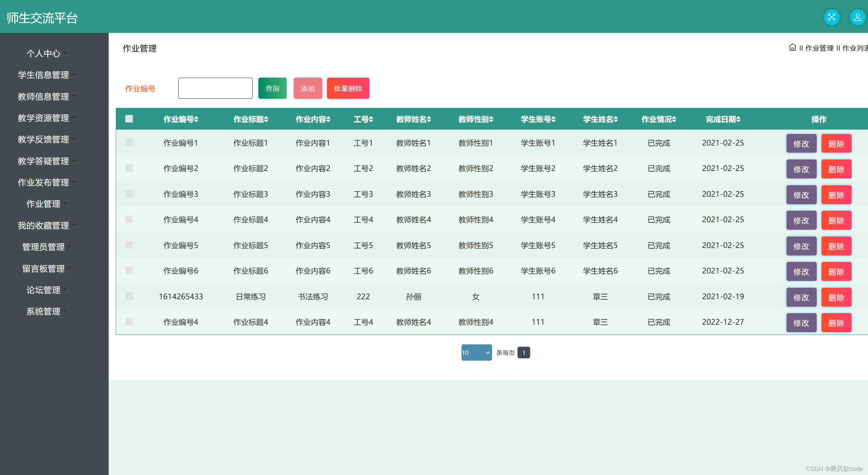The height and width of the screenshot is (475, 868).
Task: Sort table by 完成日期 arrows
Action: point(739,119)
